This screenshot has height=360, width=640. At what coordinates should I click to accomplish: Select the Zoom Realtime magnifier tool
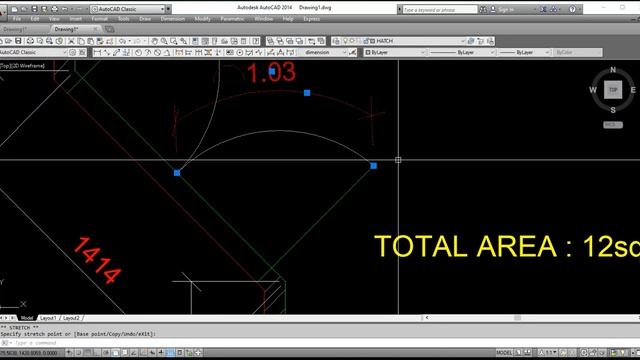(164, 41)
